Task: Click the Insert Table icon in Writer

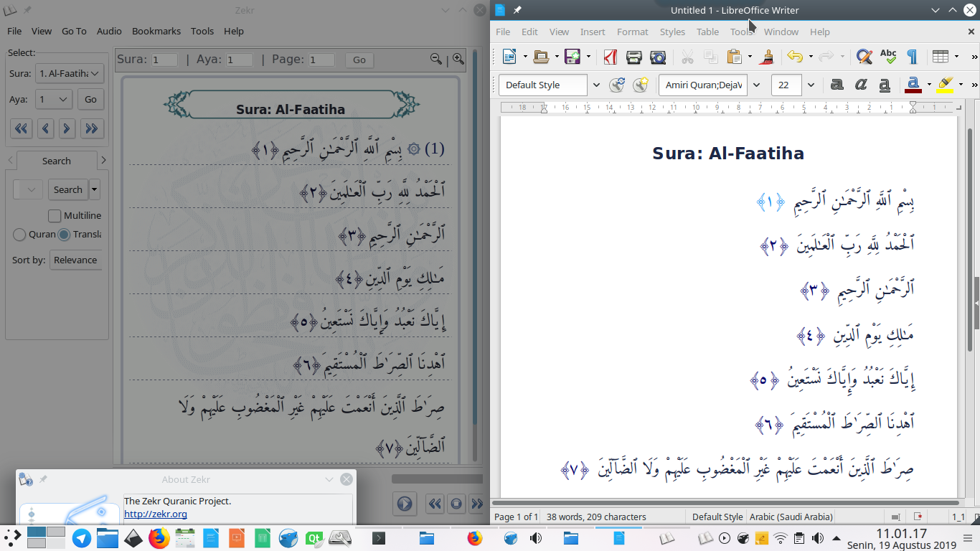Action: pos(941,57)
